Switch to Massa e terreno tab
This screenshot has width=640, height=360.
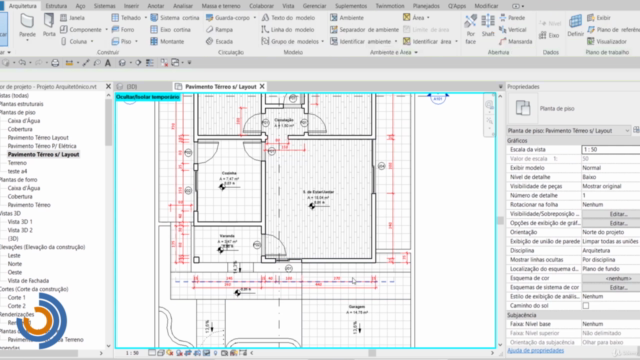pyautogui.click(x=220, y=6)
